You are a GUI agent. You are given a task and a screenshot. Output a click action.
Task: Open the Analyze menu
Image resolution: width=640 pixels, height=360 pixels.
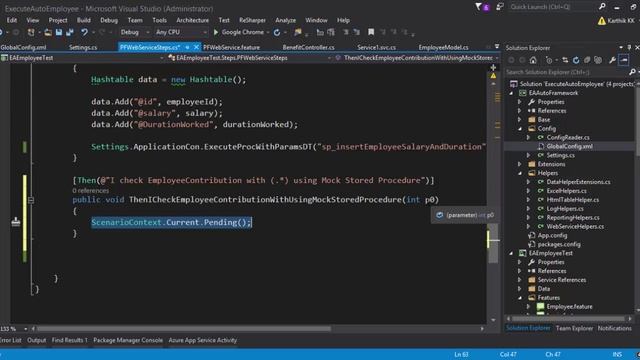click(285, 20)
